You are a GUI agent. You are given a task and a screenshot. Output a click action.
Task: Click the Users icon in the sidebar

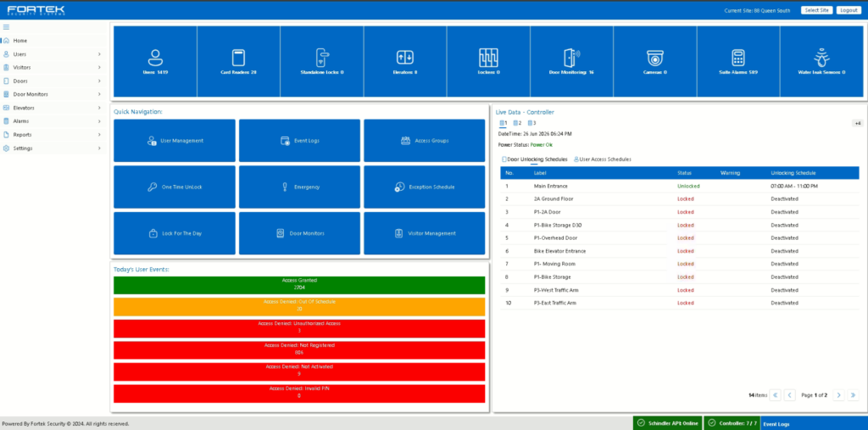click(x=6, y=54)
